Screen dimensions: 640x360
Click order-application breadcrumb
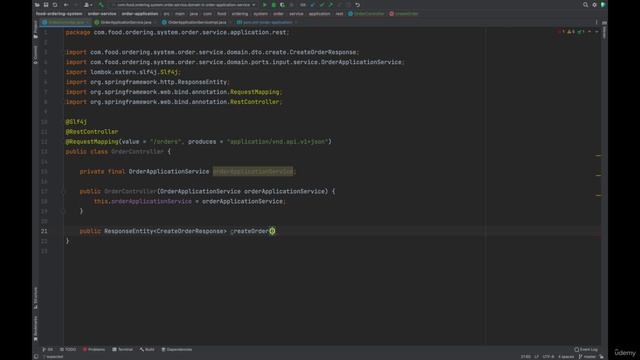click(x=140, y=13)
